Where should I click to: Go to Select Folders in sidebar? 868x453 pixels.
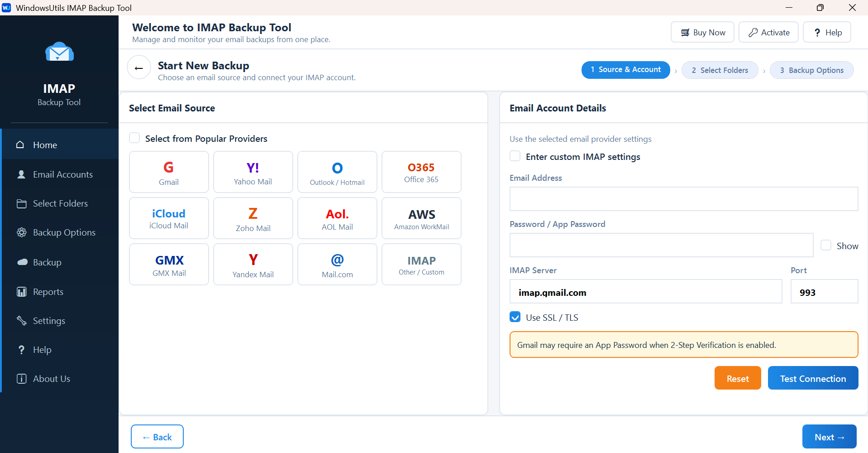coord(60,203)
